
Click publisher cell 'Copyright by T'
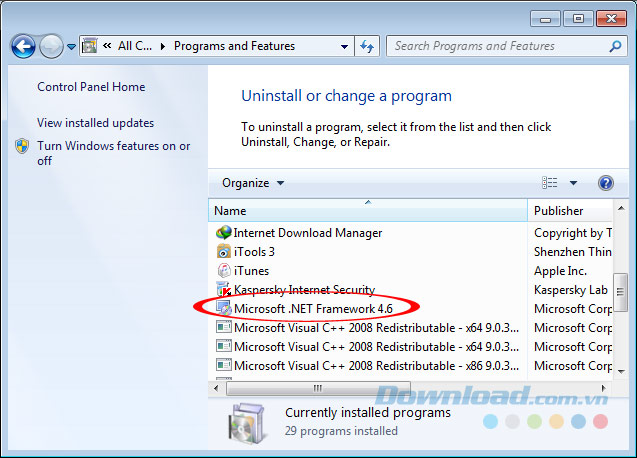[x=573, y=233]
